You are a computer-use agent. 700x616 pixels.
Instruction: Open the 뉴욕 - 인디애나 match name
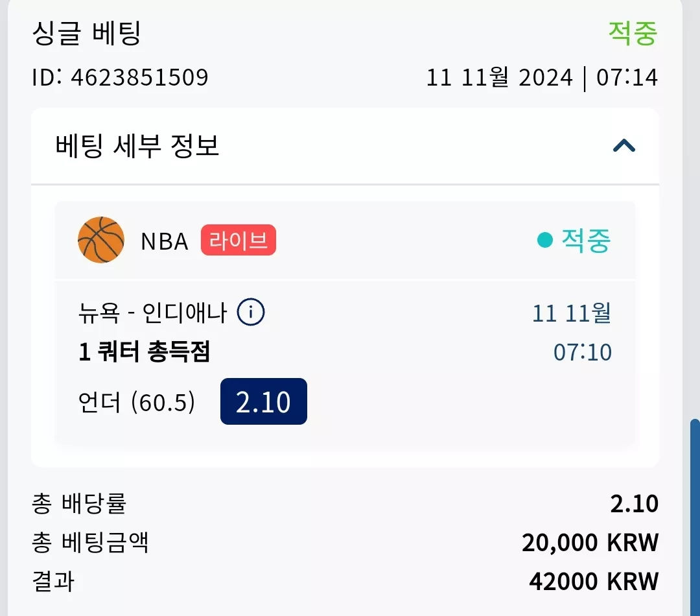[x=153, y=313]
